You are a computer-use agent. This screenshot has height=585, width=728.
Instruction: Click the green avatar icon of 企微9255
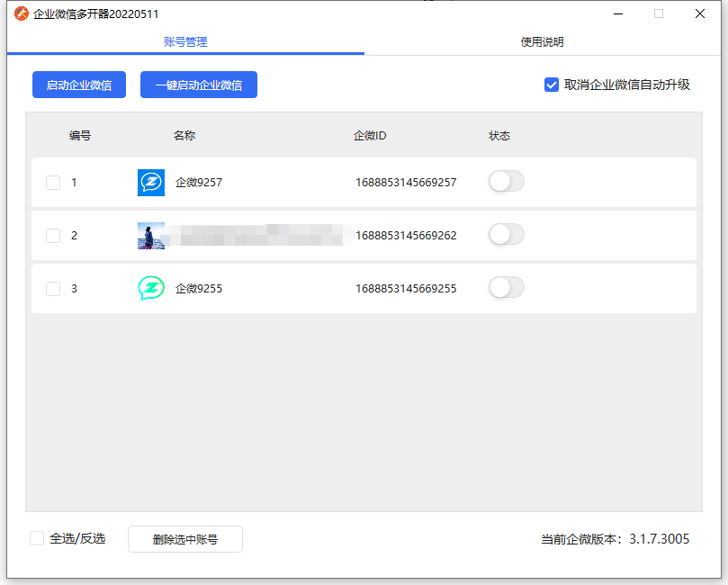(x=151, y=288)
